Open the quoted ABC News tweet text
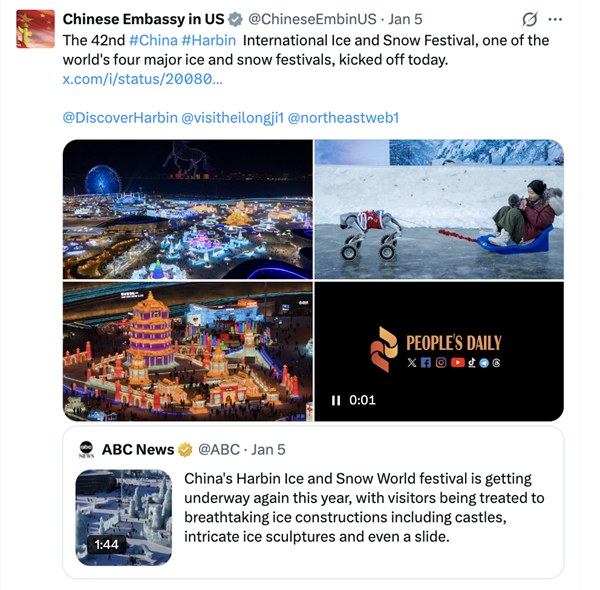600x590 pixels. (x=364, y=507)
